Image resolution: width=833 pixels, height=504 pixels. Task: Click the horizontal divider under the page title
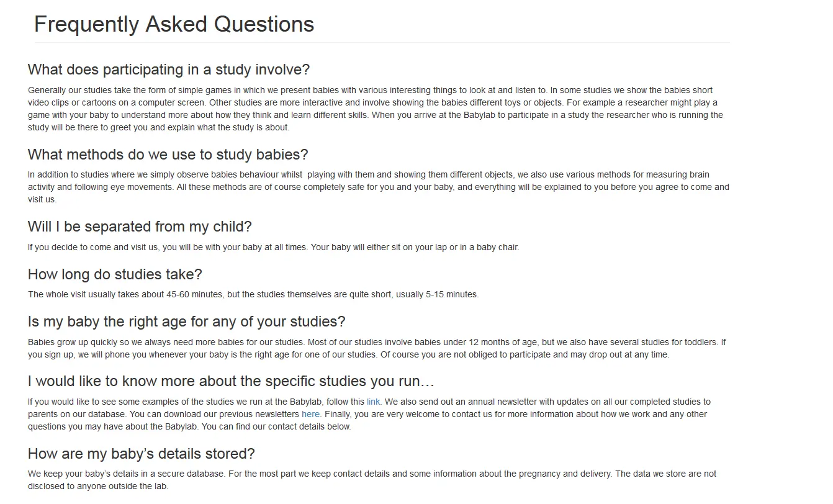coord(382,43)
